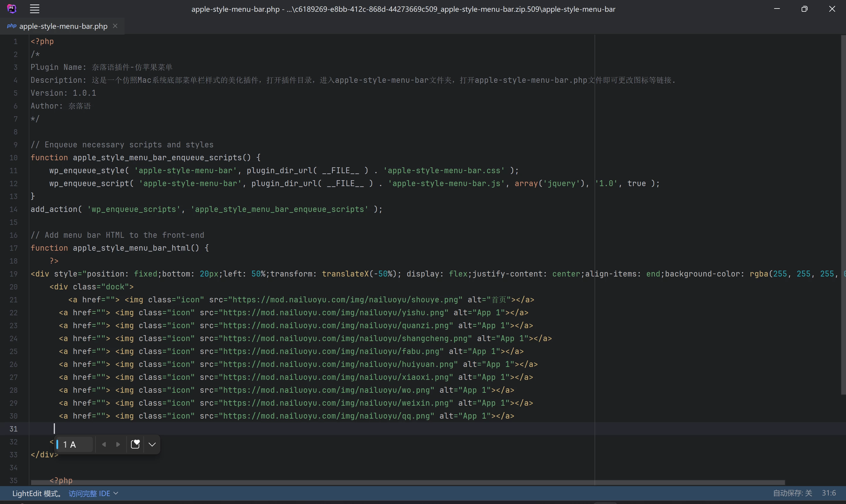
Task: Click the vertical scrollbar on right edge
Action: 843,214
